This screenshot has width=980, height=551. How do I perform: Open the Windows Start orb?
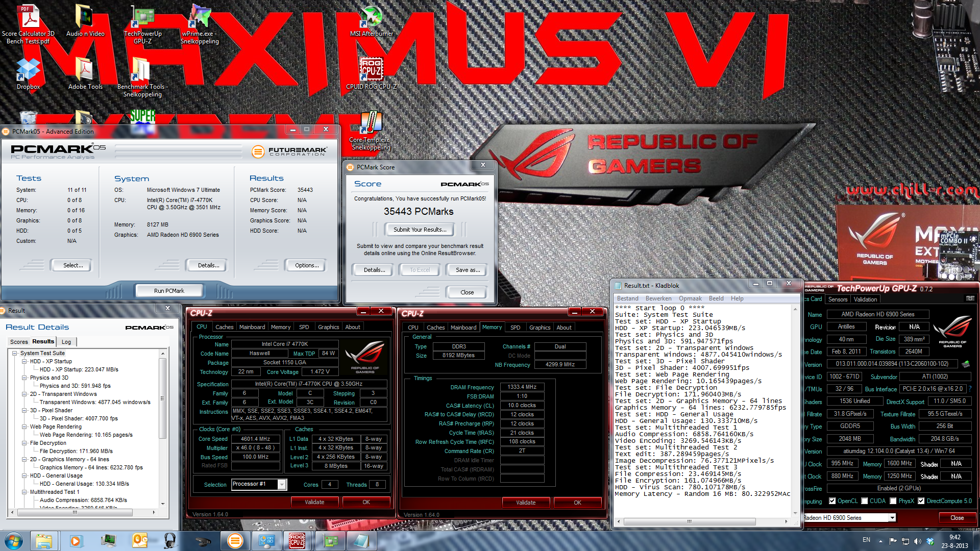click(14, 541)
